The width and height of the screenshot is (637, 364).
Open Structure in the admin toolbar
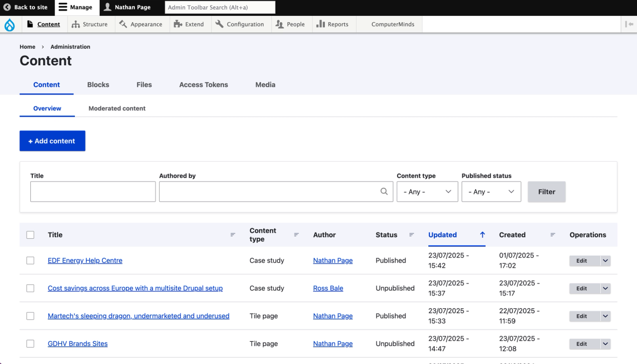coord(90,24)
